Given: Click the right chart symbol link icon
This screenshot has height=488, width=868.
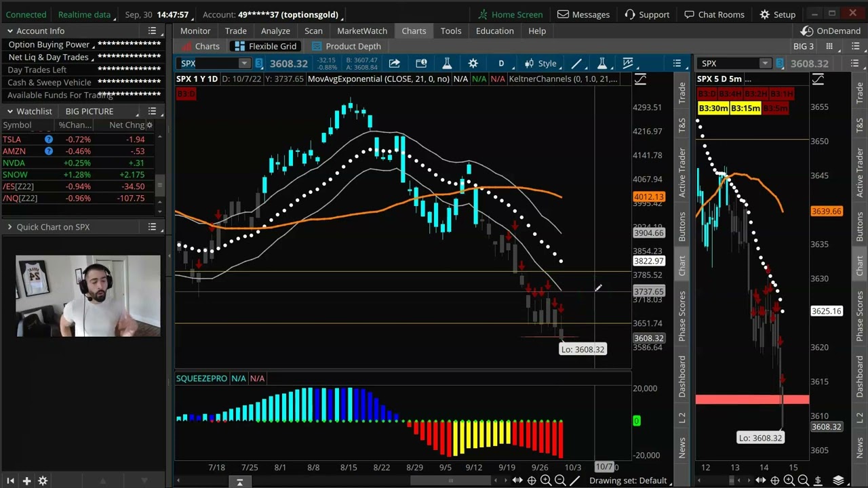Looking at the screenshot, I should point(780,63).
